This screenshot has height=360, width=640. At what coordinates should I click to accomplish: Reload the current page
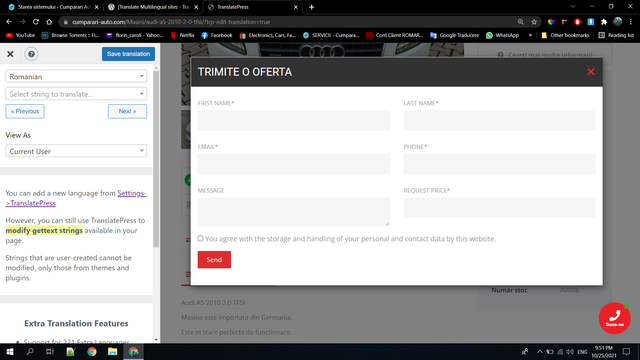(36, 22)
